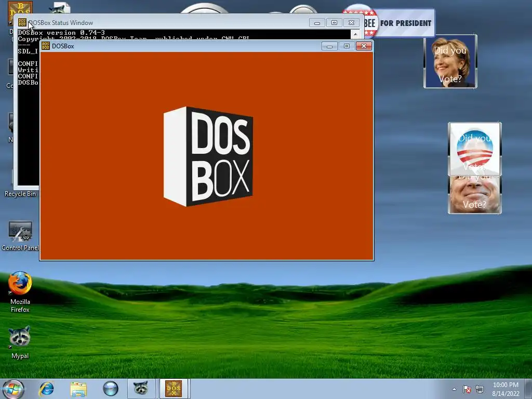This screenshot has height=399, width=532.
Task: Click the Clinton "Did you Vote?" gadget
Action: coord(450,61)
